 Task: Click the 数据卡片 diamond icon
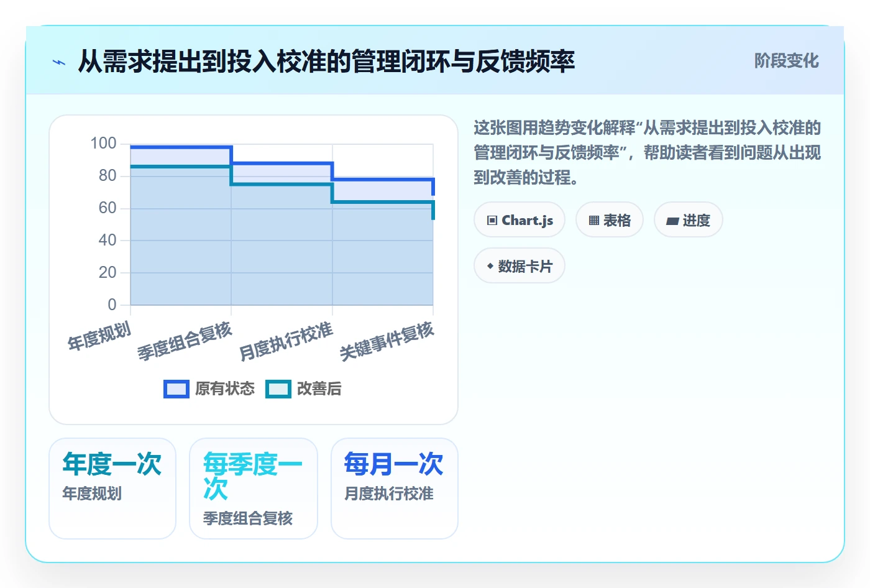(490, 266)
